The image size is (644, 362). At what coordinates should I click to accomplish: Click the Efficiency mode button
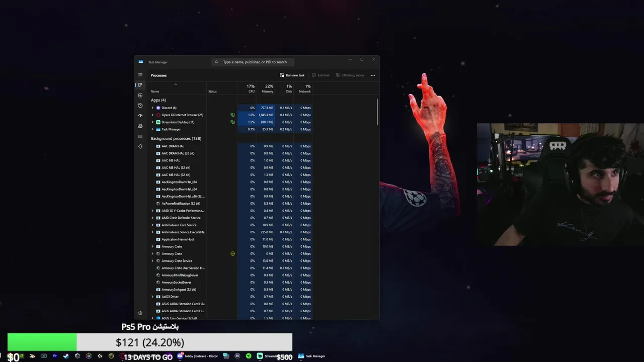pyautogui.click(x=350, y=75)
